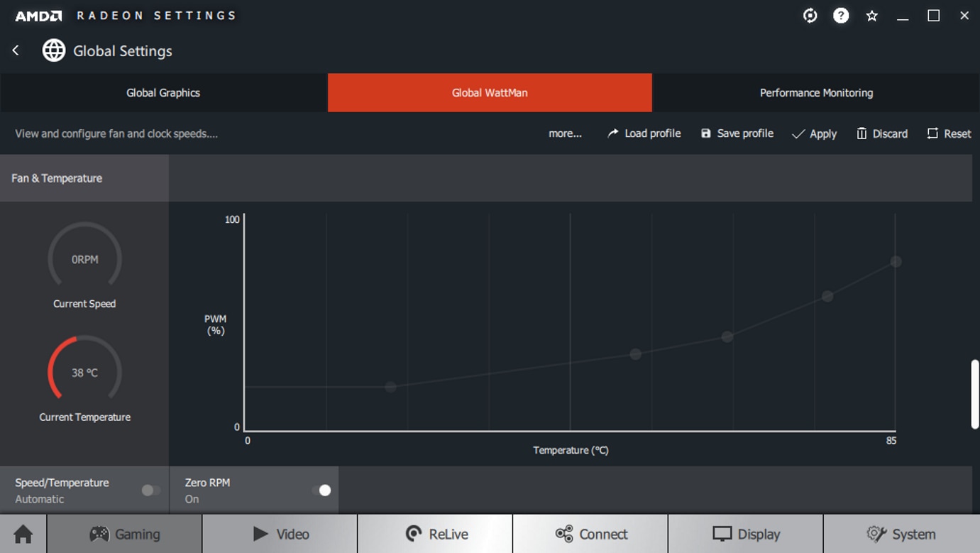Image resolution: width=980 pixels, height=553 pixels.
Task: Select the fan curve point below the second-highest
Action: coord(727,336)
